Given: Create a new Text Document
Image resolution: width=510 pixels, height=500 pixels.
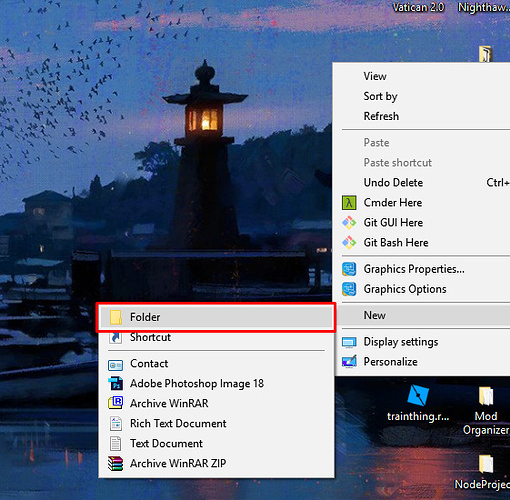Looking at the screenshot, I should coord(216,443).
